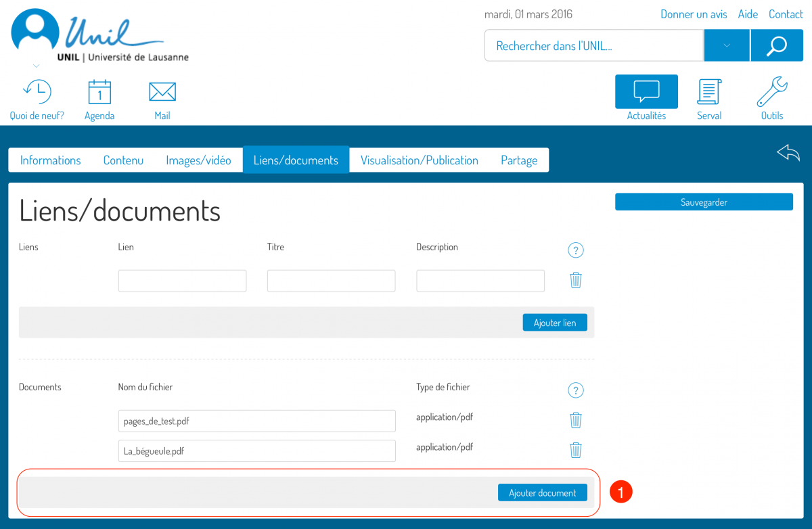Screen dimensions: 812x529
Task: Delete the La_bégueule.pdf document
Action: point(576,450)
